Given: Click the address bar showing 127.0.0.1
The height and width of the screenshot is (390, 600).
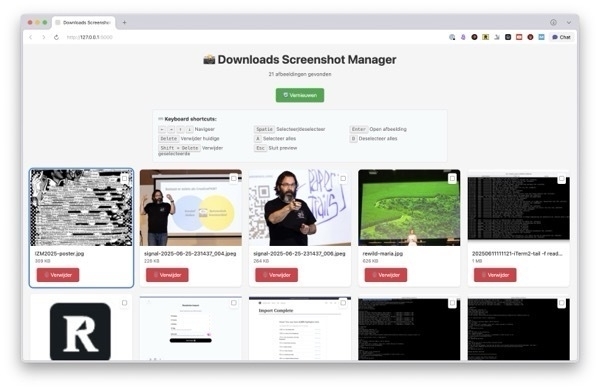Looking at the screenshot, I should coord(90,37).
